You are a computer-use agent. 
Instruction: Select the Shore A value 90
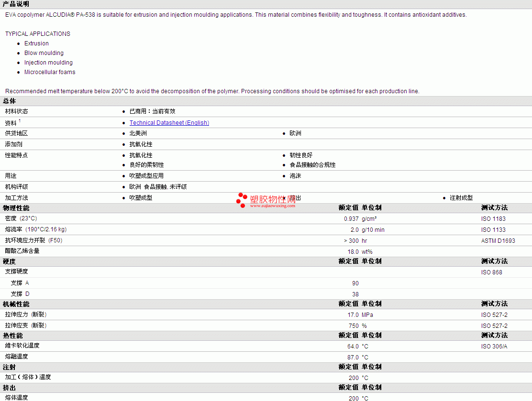click(355, 283)
